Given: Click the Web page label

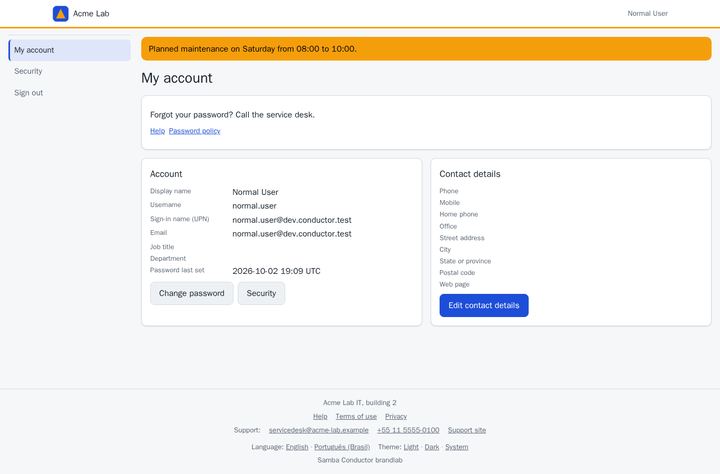Looking at the screenshot, I should click(x=454, y=284).
